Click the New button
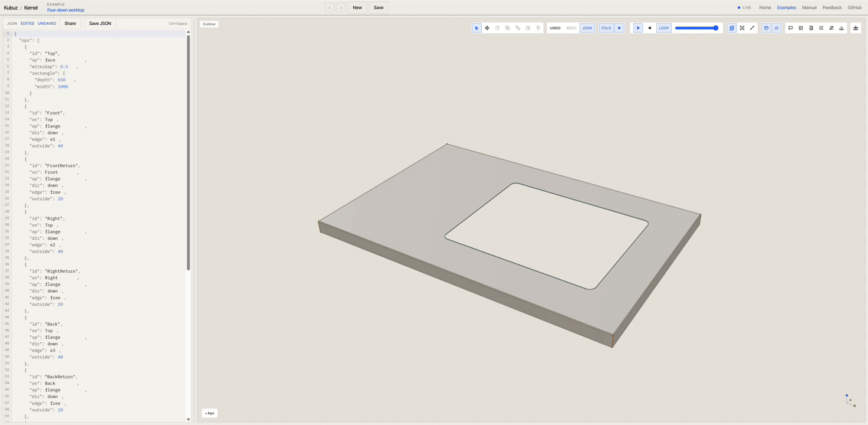Screen dimensions: 868x425 tap(357, 8)
